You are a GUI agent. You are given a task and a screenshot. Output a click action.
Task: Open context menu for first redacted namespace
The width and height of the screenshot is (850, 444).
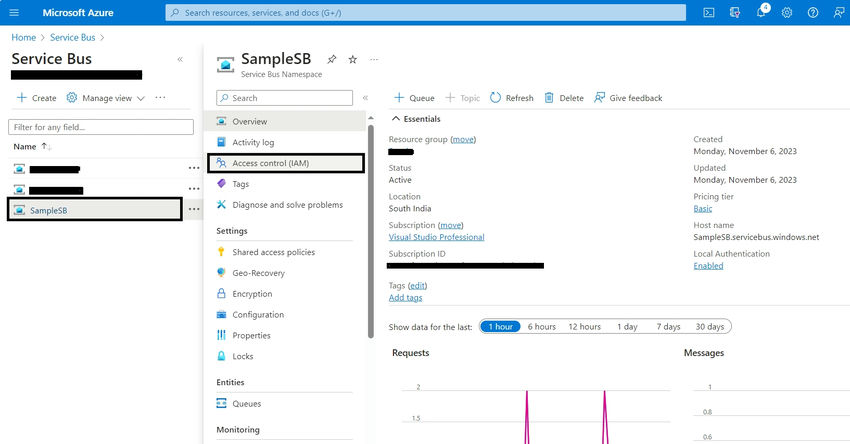[x=194, y=168]
